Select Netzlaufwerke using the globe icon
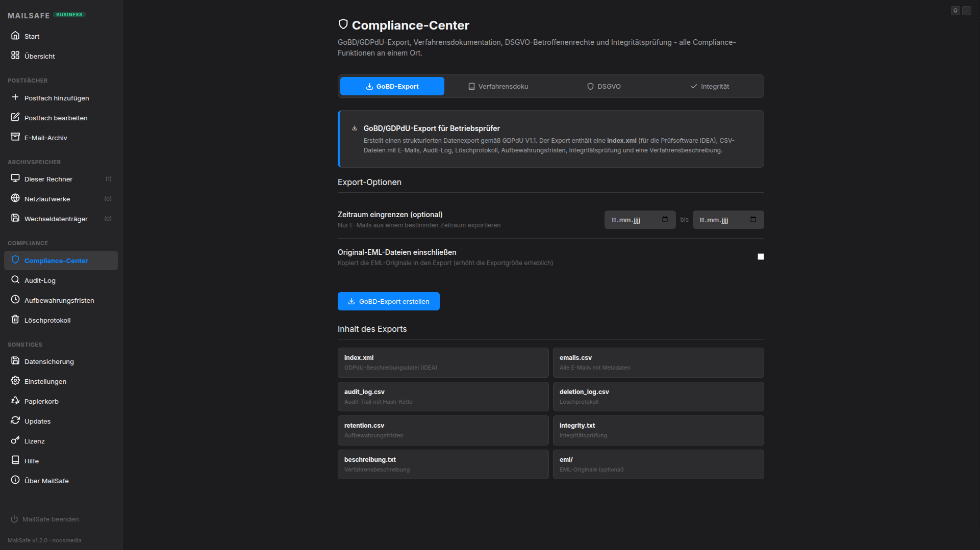The height and width of the screenshot is (550, 980). pyautogui.click(x=15, y=198)
